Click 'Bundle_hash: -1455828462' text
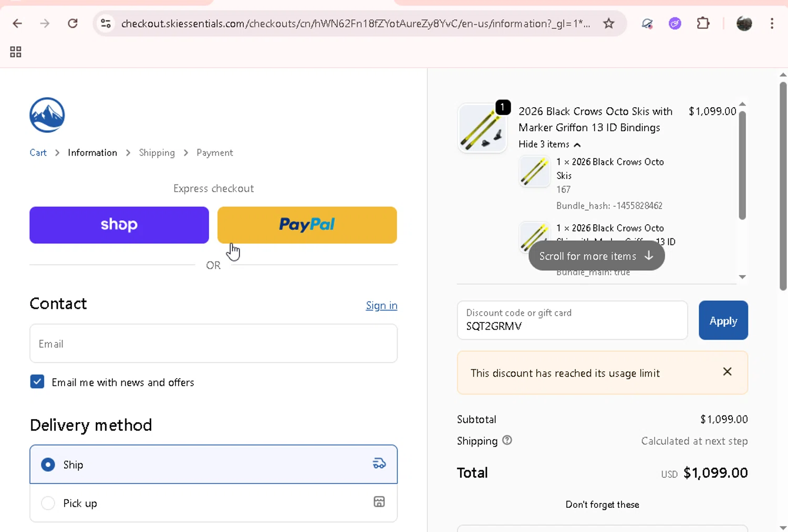Image resolution: width=788 pixels, height=532 pixels. (609, 206)
